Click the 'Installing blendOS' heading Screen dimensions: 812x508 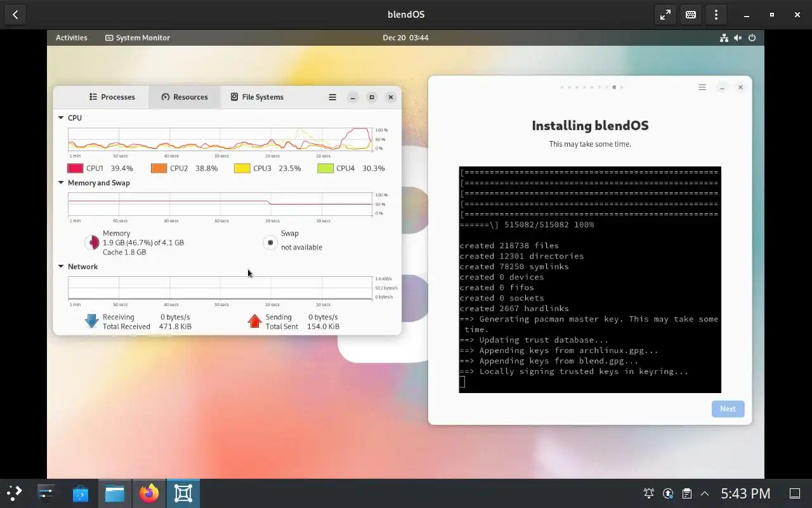[x=590, y=126]
